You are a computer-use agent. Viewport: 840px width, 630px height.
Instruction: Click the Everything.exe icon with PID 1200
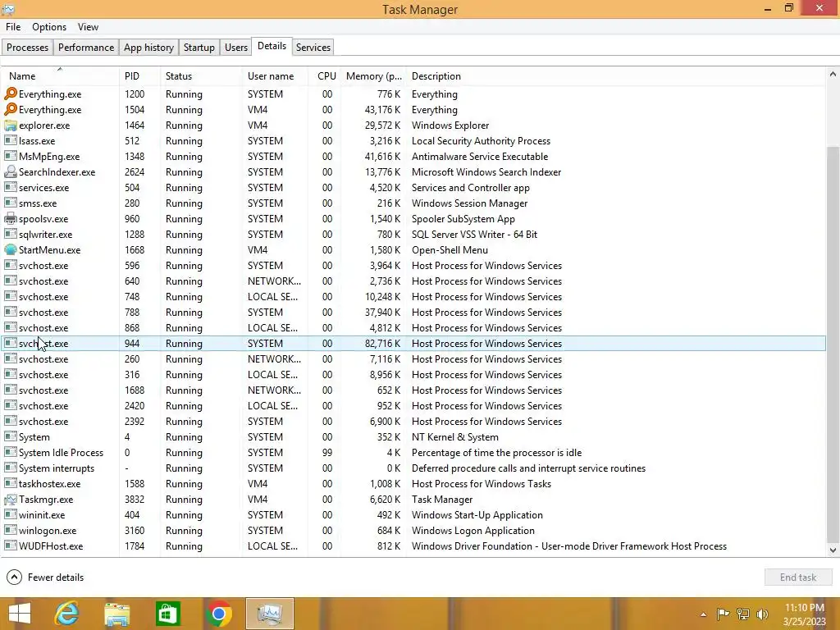[10, 94]
